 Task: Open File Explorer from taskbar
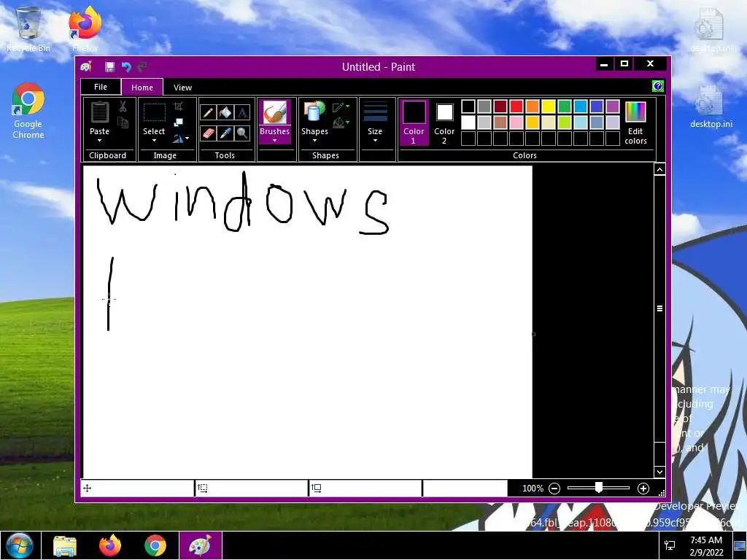pyautogui.click(x=65, y=546)
